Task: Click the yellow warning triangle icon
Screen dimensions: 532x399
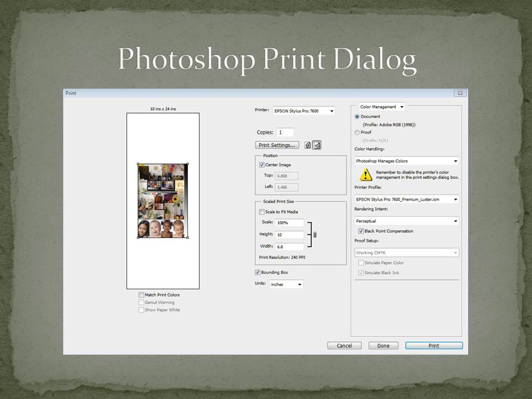Action: [x=366, y=175]
